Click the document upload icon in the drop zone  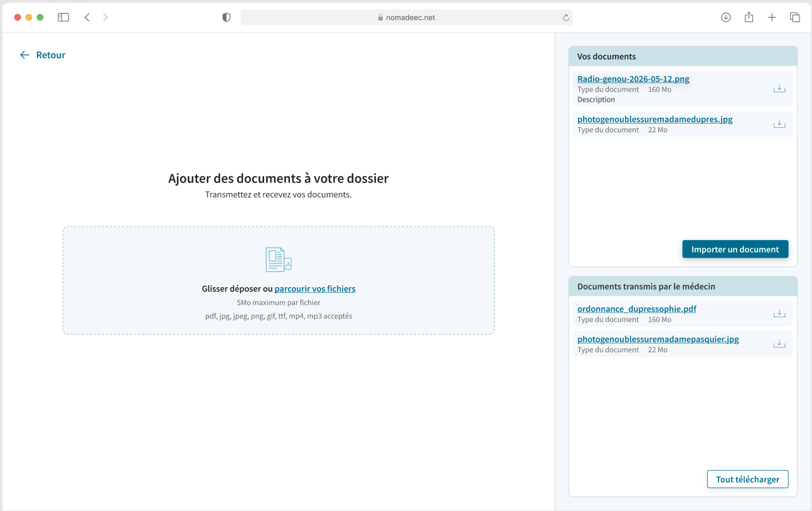[x=279, y=260]
